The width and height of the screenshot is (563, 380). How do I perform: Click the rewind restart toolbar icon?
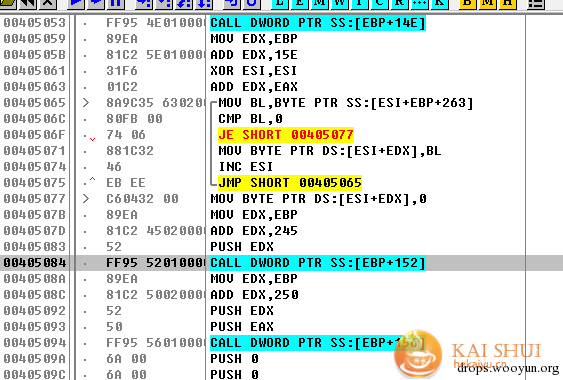tap(28, 4)
